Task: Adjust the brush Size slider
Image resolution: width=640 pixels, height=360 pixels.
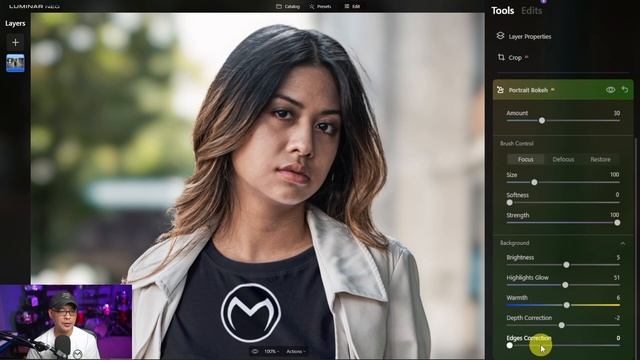Action: pos(534,182)
